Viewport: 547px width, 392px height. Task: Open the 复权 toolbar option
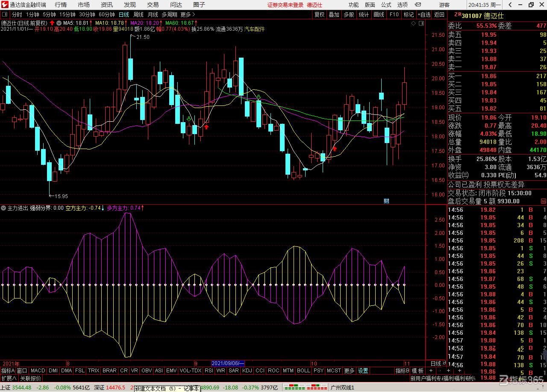[x=319, y=15]
